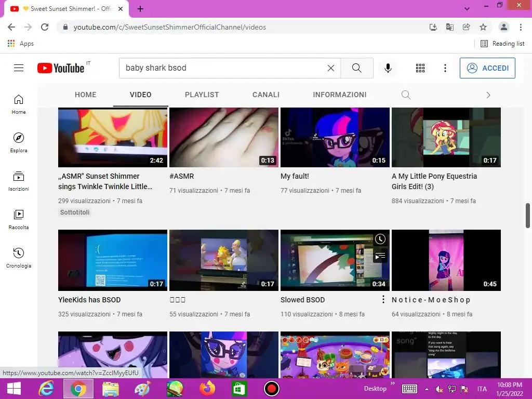Open video titled #ASMR

pyautogui.click(x=181, y=176)
